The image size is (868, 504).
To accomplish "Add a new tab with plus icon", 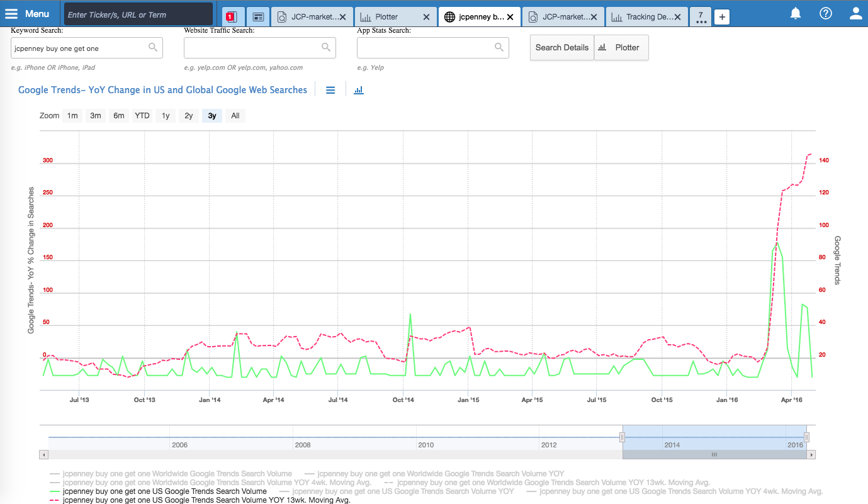I will [722, 17].
